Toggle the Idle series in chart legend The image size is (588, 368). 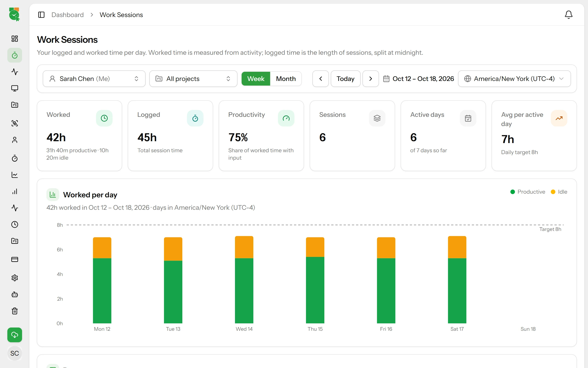coord(559,192)
